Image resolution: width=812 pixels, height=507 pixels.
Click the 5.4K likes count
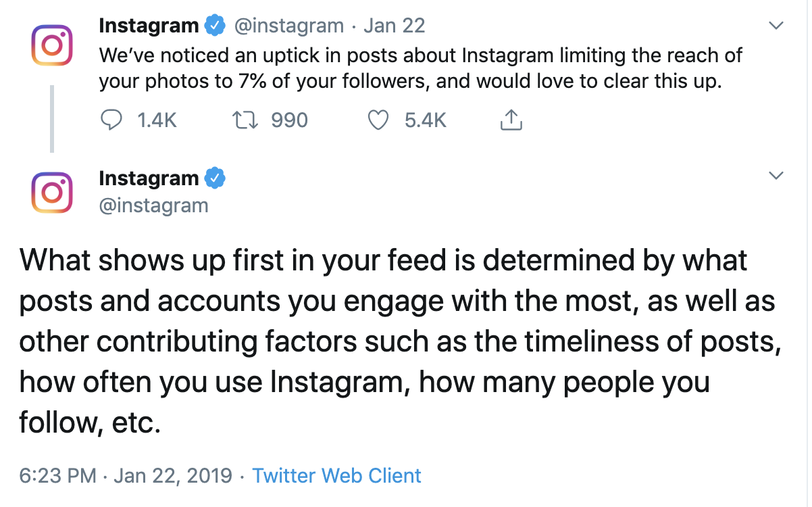point(426,120)
